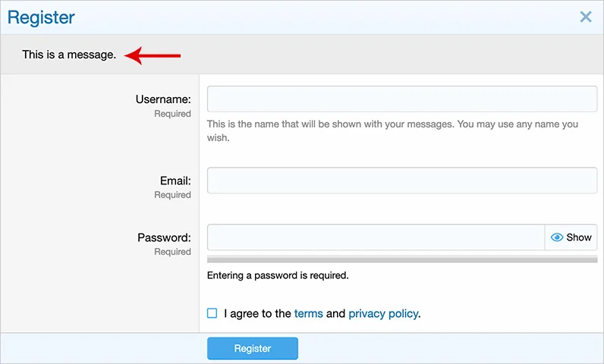Screen dimensions: 604x364
Task: Open the privacy policy link
Action: click(383, 313)
